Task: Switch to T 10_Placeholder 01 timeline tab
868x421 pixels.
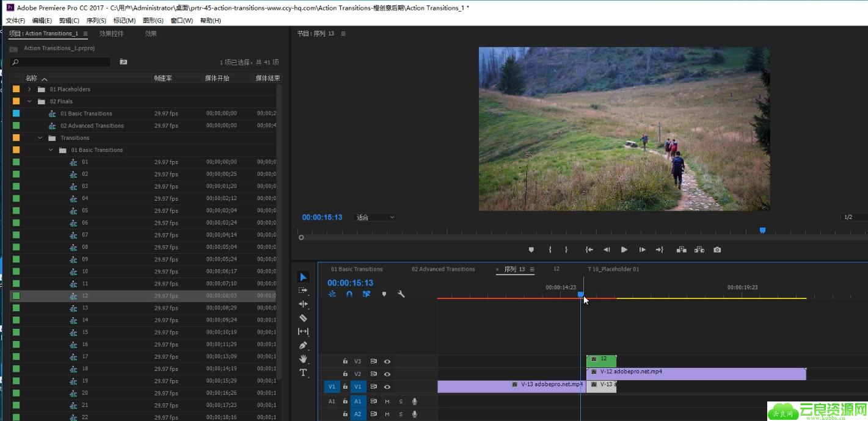Action: point(613,269)
